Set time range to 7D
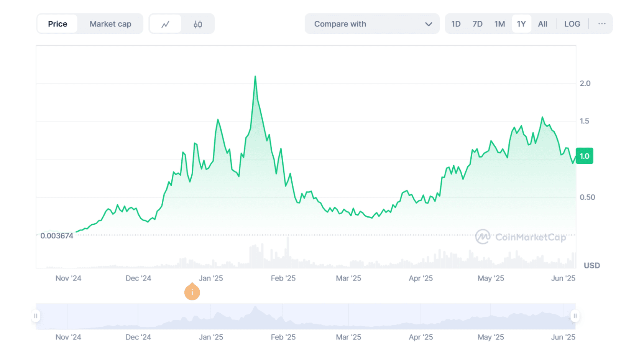Screen dimensions: 644x362 pyautogui.click(x=477, y=24)
